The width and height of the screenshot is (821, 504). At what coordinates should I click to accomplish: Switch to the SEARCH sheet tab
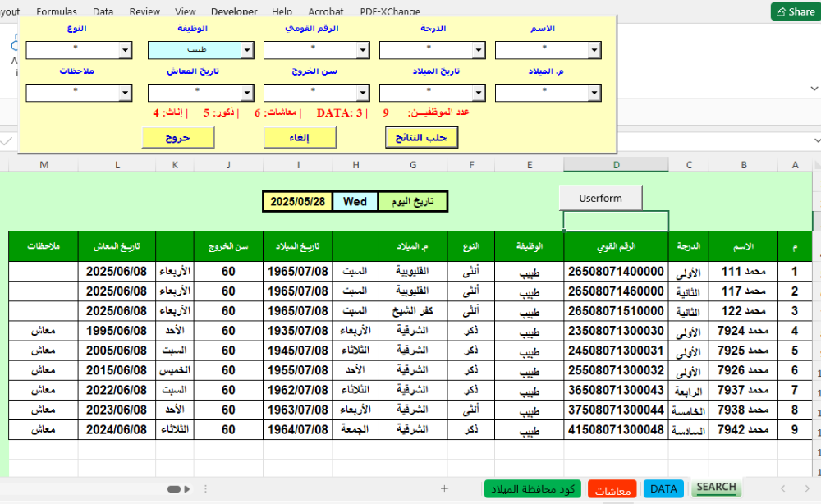coord(716,488)
